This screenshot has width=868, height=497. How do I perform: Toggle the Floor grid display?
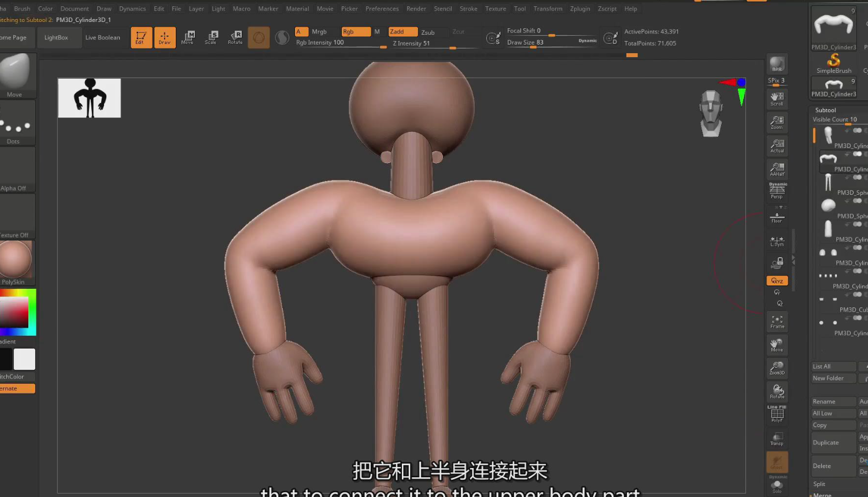777,217
